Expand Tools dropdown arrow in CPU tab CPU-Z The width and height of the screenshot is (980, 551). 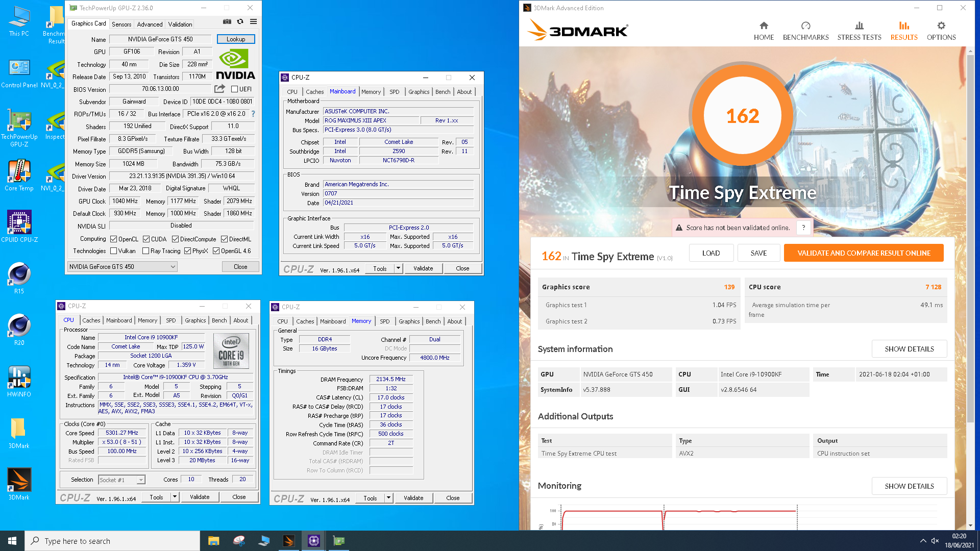175,496
